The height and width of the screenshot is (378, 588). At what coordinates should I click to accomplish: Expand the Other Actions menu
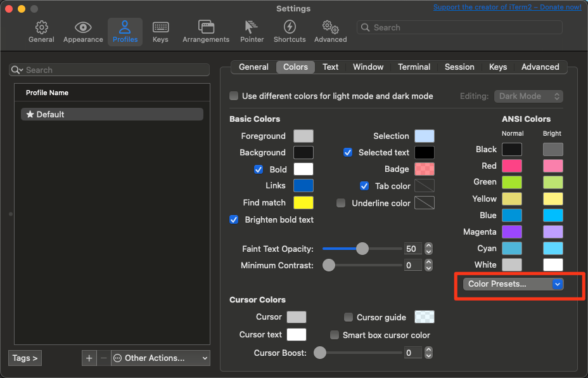(x=160, y=358)
